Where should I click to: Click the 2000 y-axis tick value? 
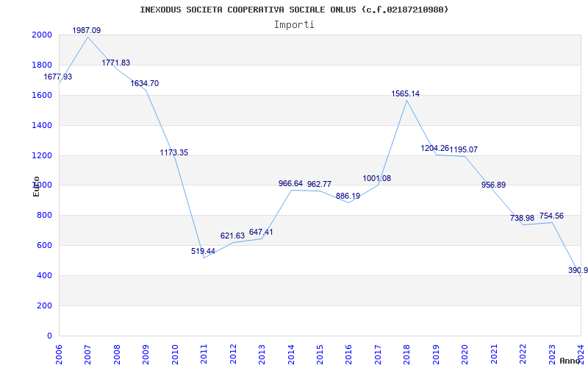(x=42, y=35)
